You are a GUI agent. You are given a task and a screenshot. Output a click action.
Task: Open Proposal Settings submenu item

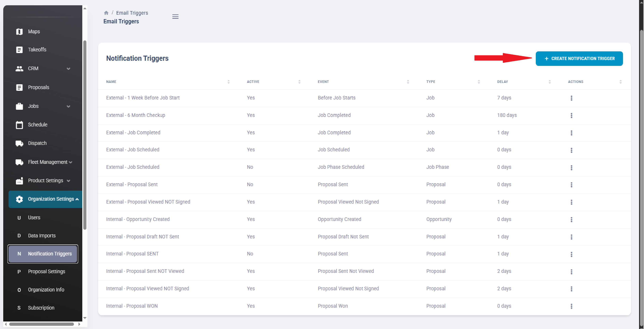pos(43,271)
